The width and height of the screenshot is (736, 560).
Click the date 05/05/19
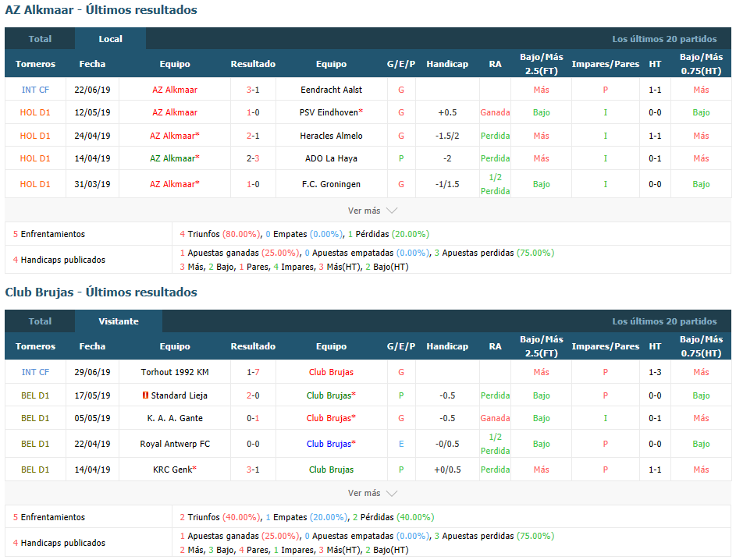pos(92,418)
